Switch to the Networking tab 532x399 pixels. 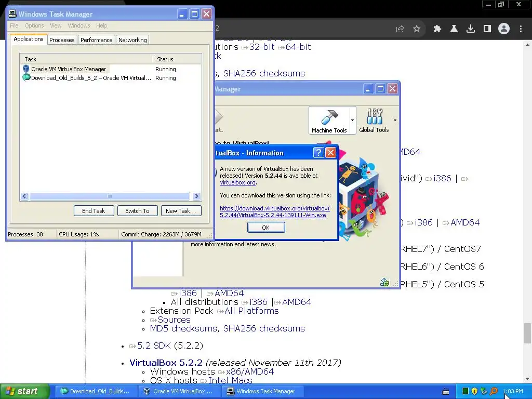coord(132,40)
